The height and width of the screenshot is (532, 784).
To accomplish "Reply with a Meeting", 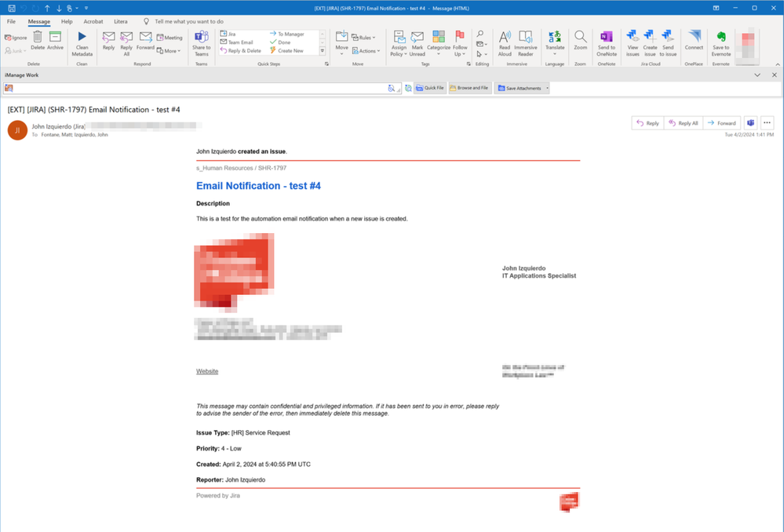I will point(170,38).
